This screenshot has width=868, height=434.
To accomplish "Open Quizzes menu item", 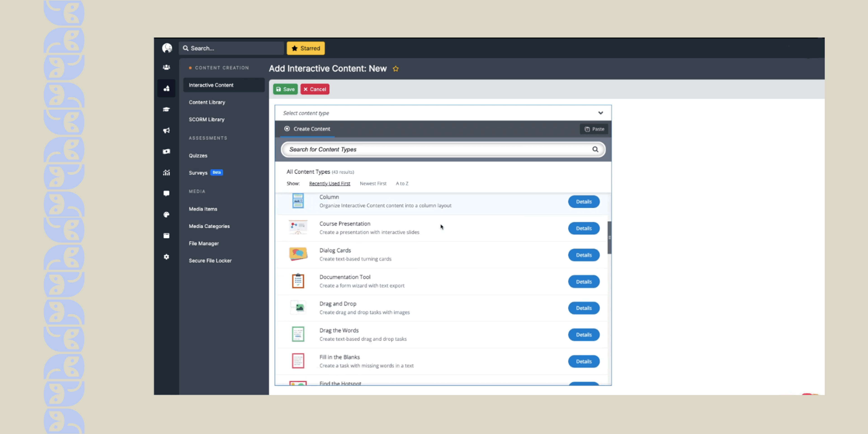I will point(198,155).
